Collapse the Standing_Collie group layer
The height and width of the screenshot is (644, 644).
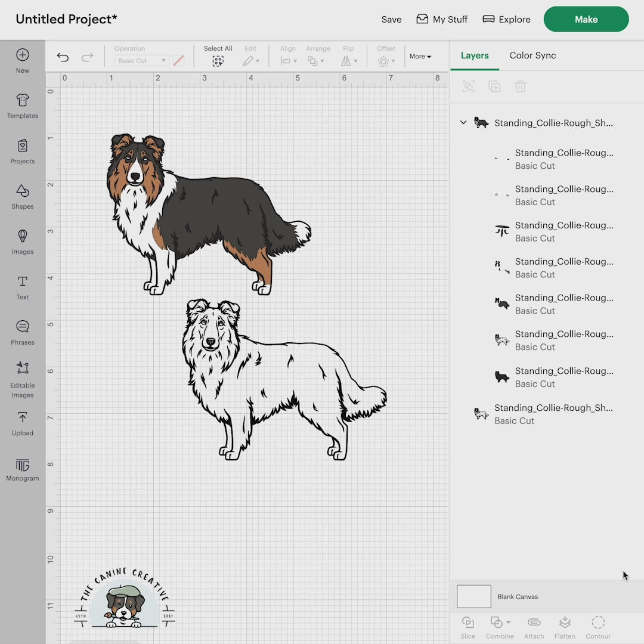pyautogui.click(x=463, y=123)
